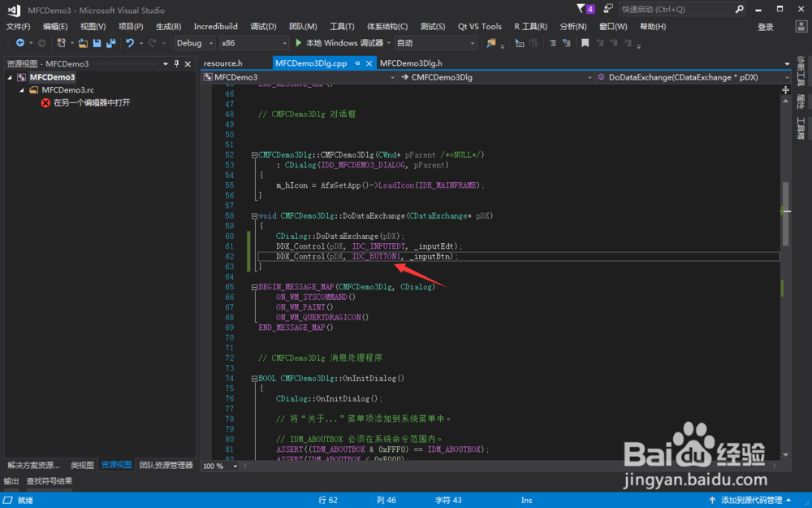Select the 在另一个编辑器中打开 tree item
Image resolution: width=812 pixels, height=508 pixels.
coord(92,102)
